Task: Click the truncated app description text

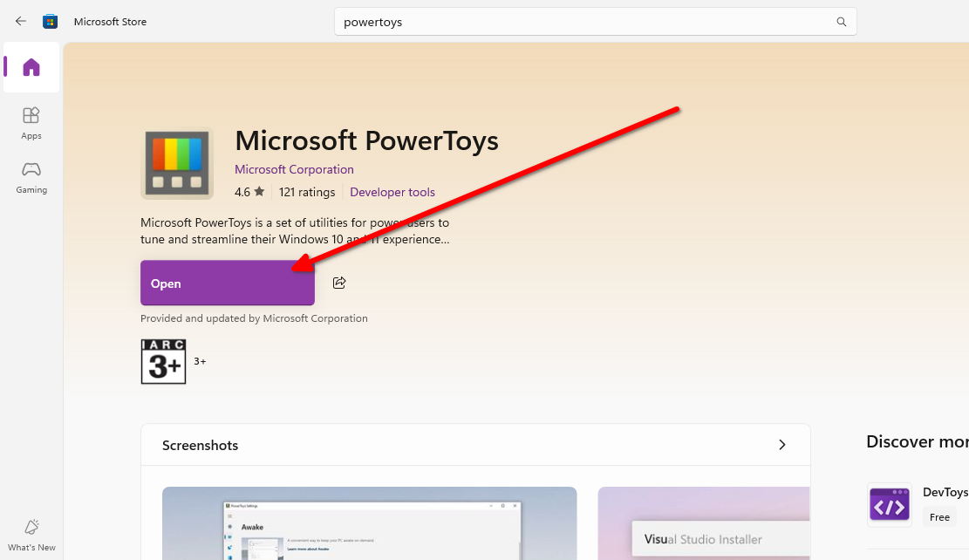Action: click(295, 230)
